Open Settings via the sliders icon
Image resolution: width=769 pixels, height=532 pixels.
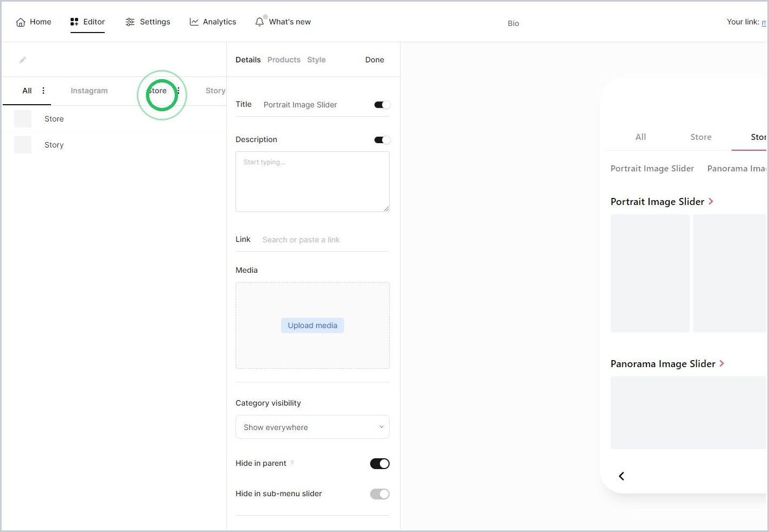pos(130,22)
